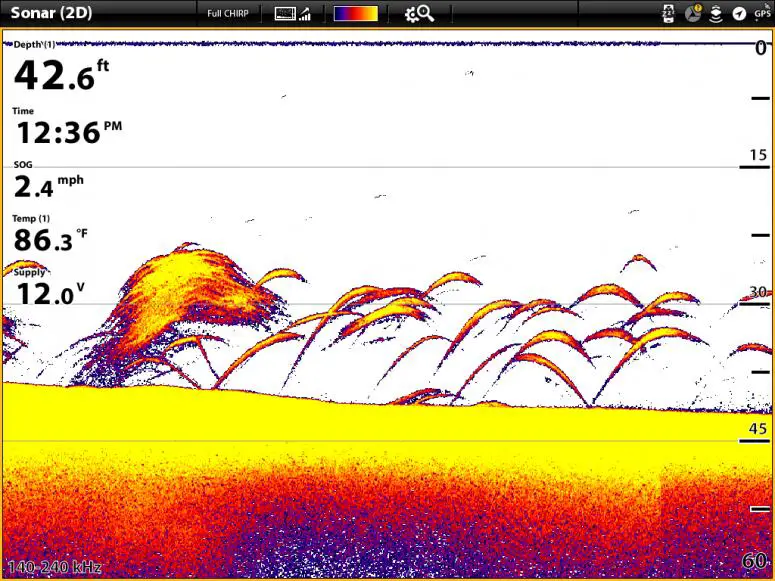
Task: Tap the navigation arrow compass icon
Action: [x=739, y=14]
